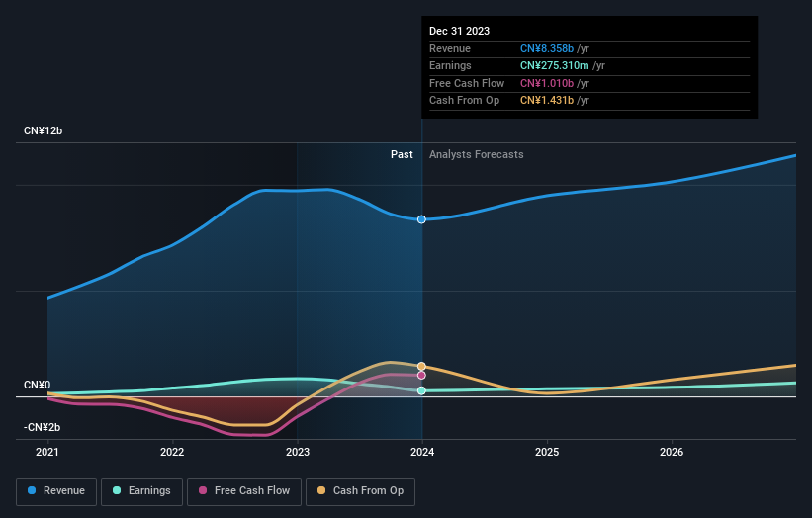
Task: Click the Free Cash Flow label in tooltip
Action: click(467, 83)
